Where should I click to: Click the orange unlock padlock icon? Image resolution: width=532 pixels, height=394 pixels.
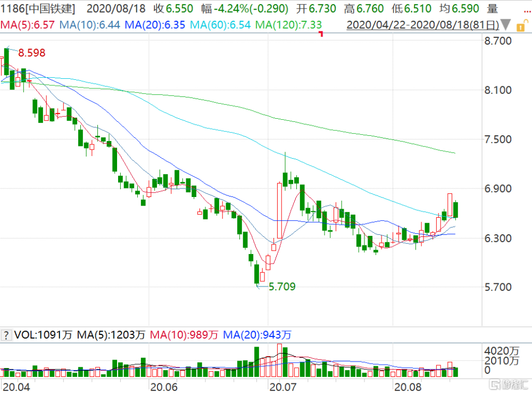click(x=521, y=26)
